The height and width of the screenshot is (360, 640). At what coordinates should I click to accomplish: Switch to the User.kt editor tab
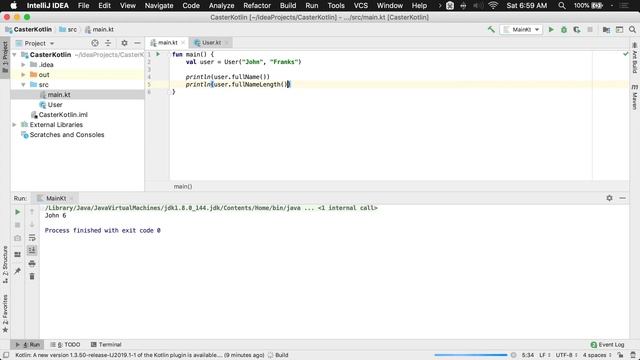(211, 42)
